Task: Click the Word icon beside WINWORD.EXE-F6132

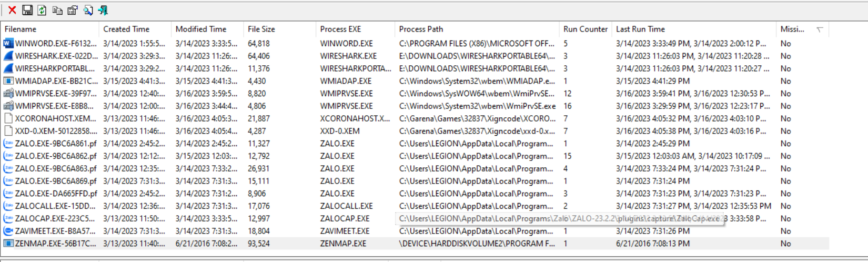Action: point(8,44)
